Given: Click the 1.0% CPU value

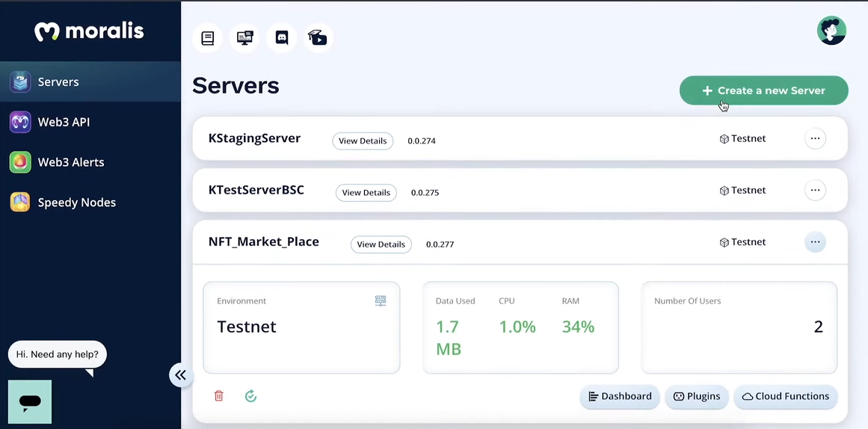Looking at the screenshot, I should pos(517,327).
